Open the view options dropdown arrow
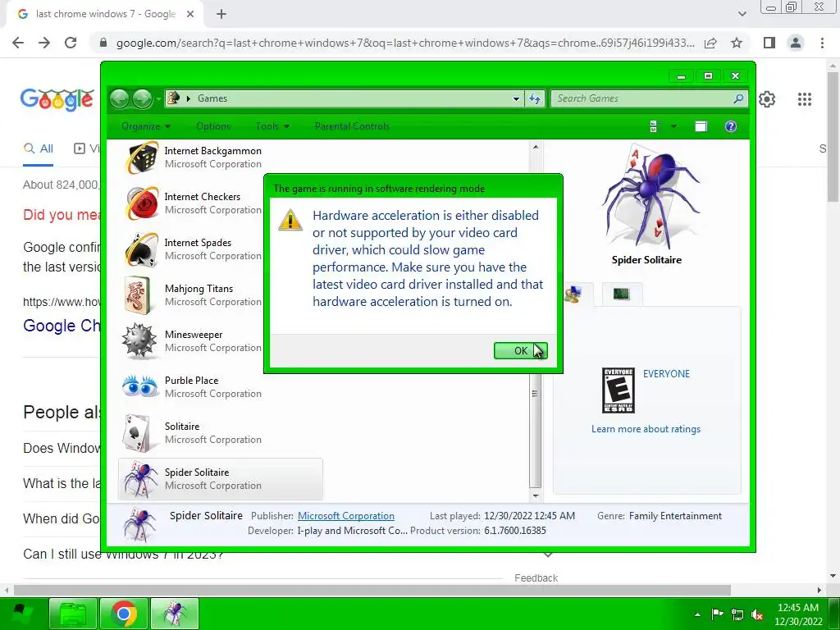Viewport: 840px width, 630px height. pos(673,126)
